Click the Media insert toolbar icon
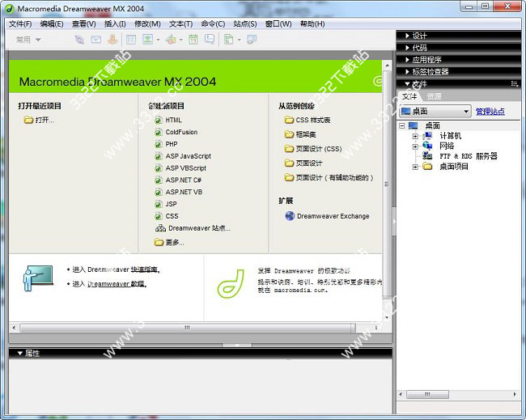The height and width of the screenshot is (420, 526). tap(171, 40)
